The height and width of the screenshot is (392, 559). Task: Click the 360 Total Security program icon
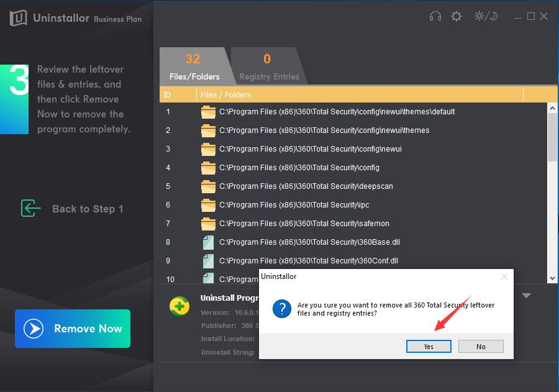pyautogui.click(x=180, y=306)
